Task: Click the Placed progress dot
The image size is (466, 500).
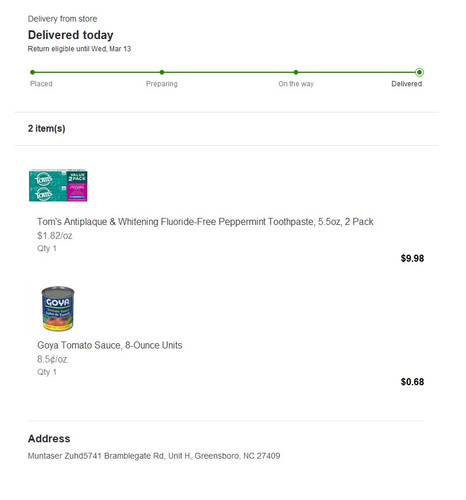Action: click(x=32, y=72)
